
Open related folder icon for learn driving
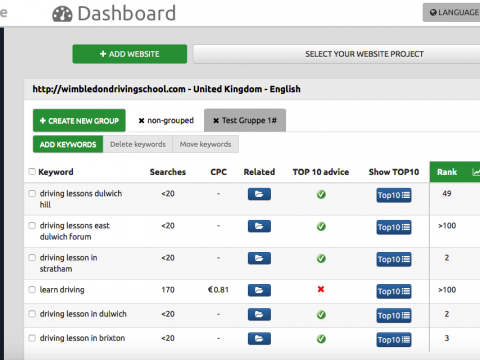pos(259,290)
